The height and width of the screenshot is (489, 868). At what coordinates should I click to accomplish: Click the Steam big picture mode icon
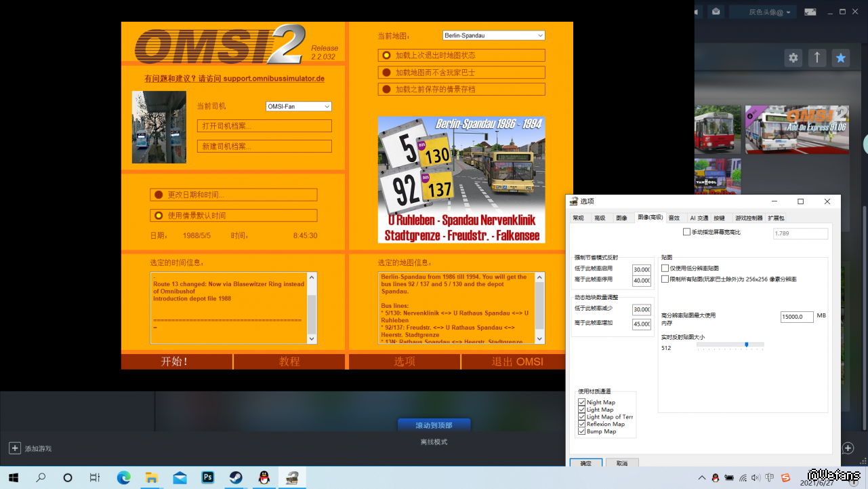pyautogui.click(x=810, y=12)
